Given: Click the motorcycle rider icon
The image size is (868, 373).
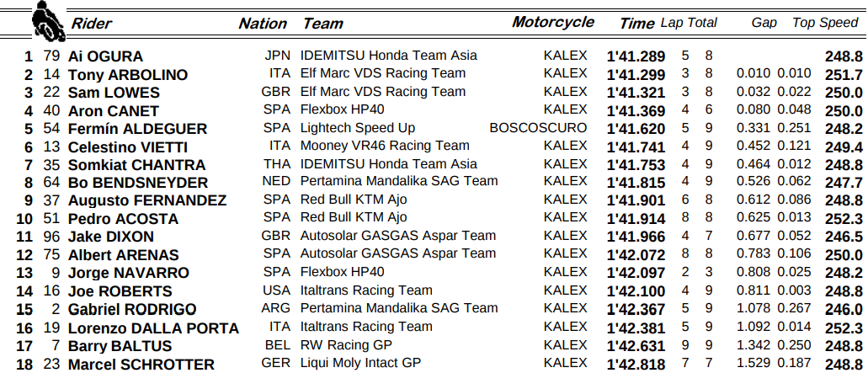Looking at the screenshot, I should (x=48, y=21).
